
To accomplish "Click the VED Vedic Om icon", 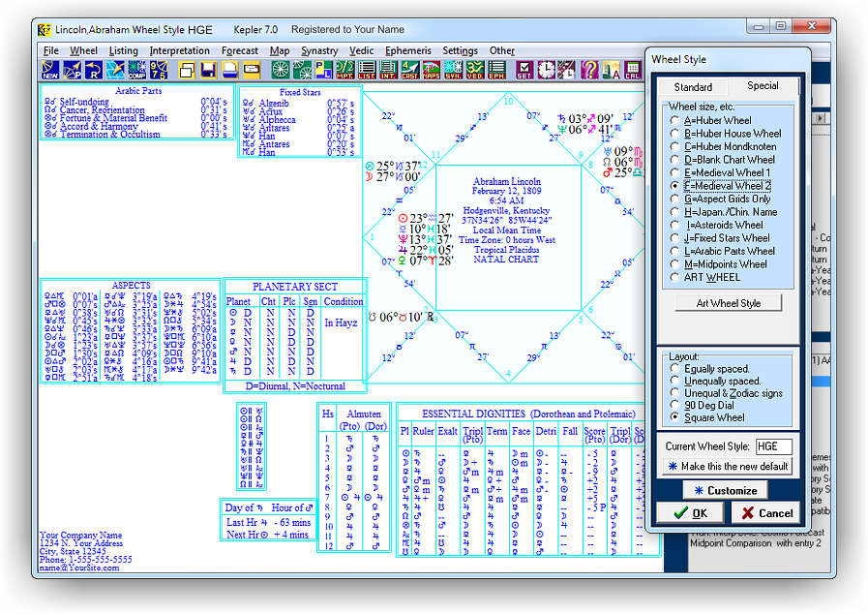I will (x=474, y=70).
